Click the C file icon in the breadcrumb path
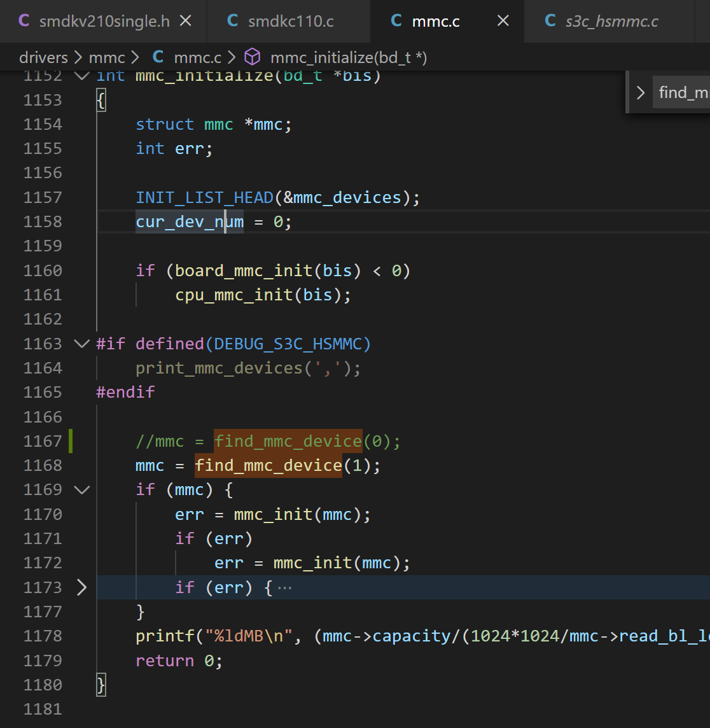The width and height of the screenshot is (710, 728). (158, 58)
